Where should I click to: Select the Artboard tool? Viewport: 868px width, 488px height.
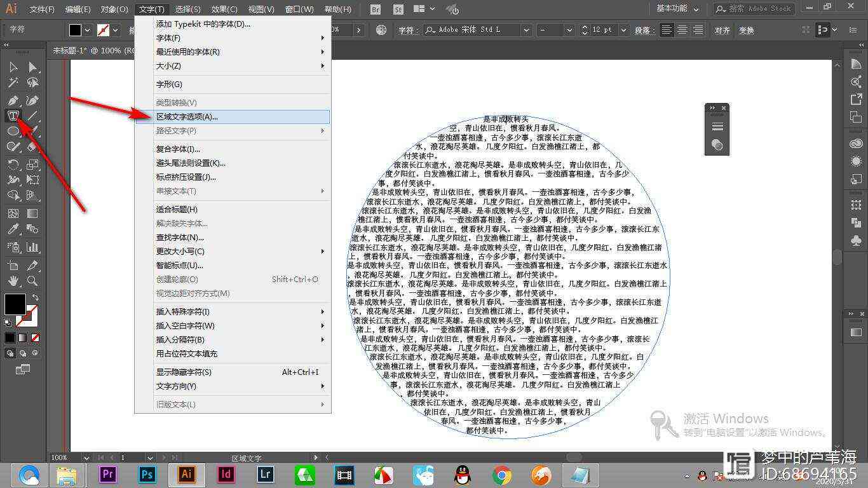[13, 265]
